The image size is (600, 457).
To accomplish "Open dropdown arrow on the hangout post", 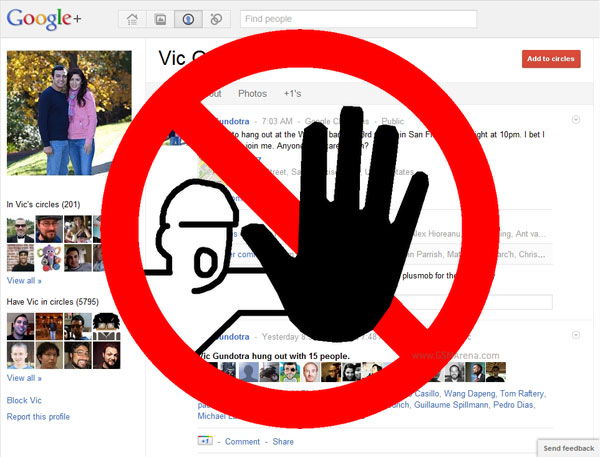I will click(x=576, y=335).
